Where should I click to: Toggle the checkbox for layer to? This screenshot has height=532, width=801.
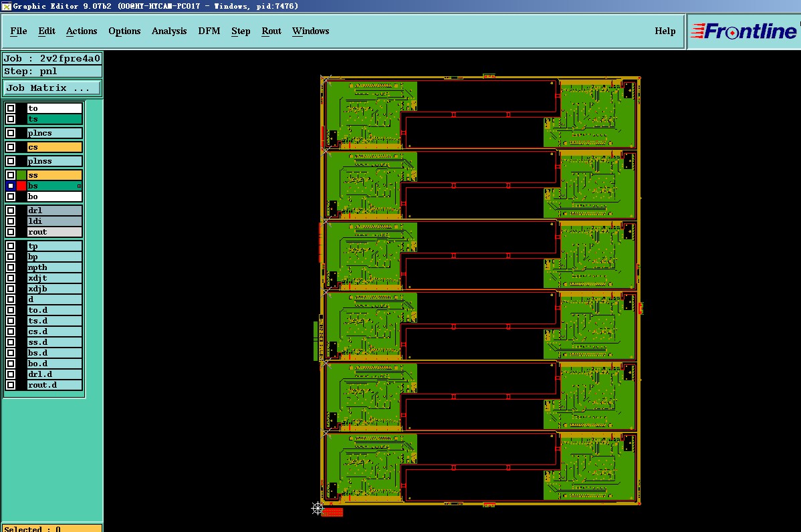[x=11, y=108]
